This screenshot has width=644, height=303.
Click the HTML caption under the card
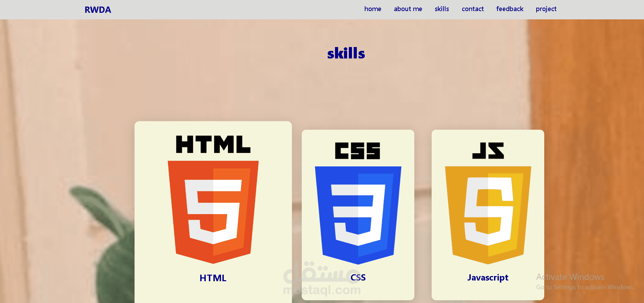point(213,278)
